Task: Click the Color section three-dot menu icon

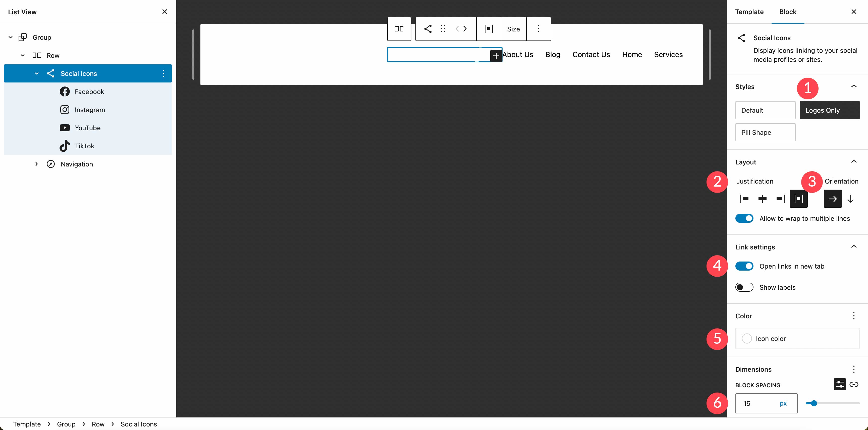Action: [854, 316]
